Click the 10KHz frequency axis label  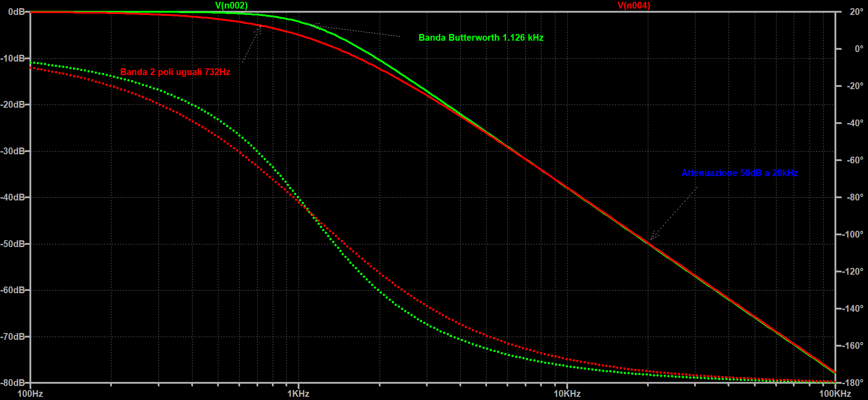pos(567,394)
